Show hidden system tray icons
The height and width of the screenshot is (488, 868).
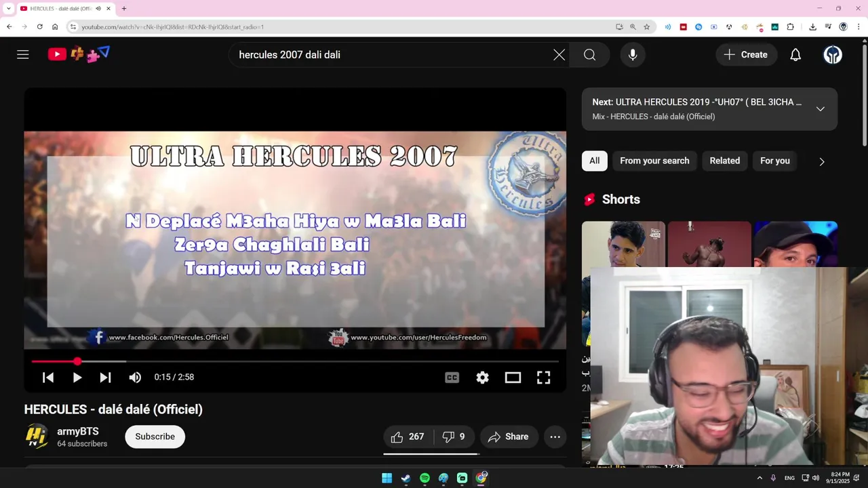click(759, 479)
